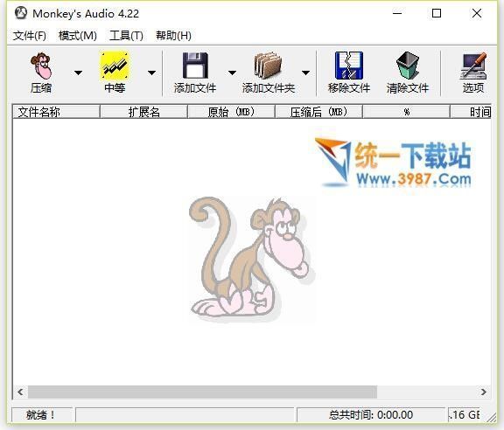This screenshot has height=430, width=504.
Task: Open the 文件(F) menu
Action: (30, 35)
